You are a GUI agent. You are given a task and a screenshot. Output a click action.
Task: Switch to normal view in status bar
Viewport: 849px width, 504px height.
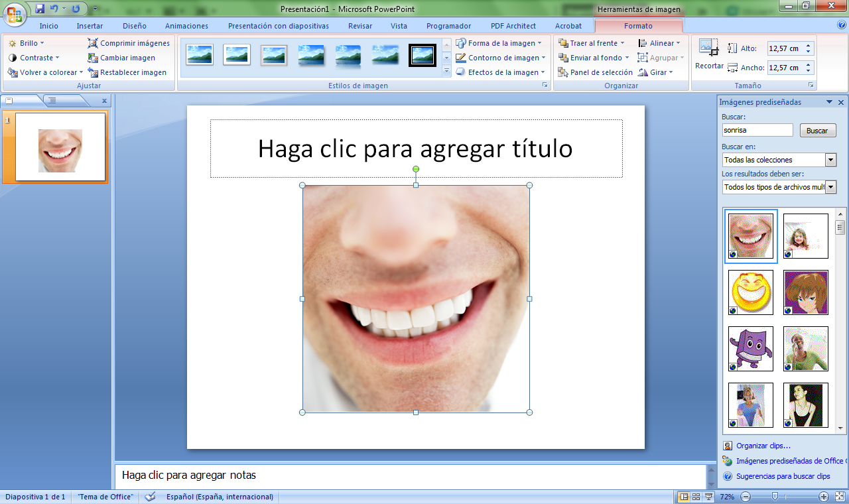coord(684,497)
